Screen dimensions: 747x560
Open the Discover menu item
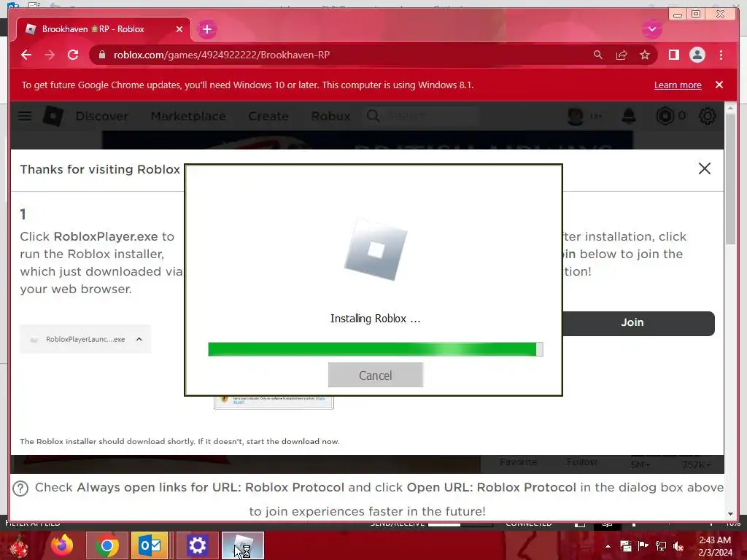coord(101,116)
